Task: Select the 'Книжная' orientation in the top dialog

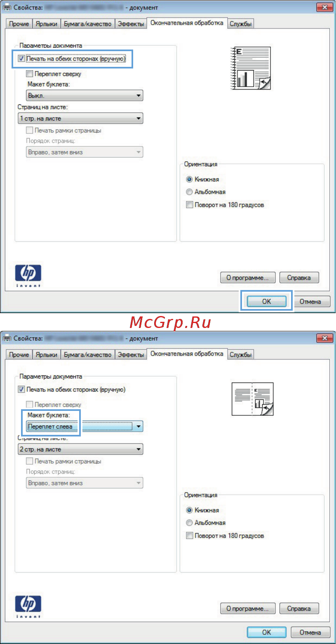Action: (189, 179)
